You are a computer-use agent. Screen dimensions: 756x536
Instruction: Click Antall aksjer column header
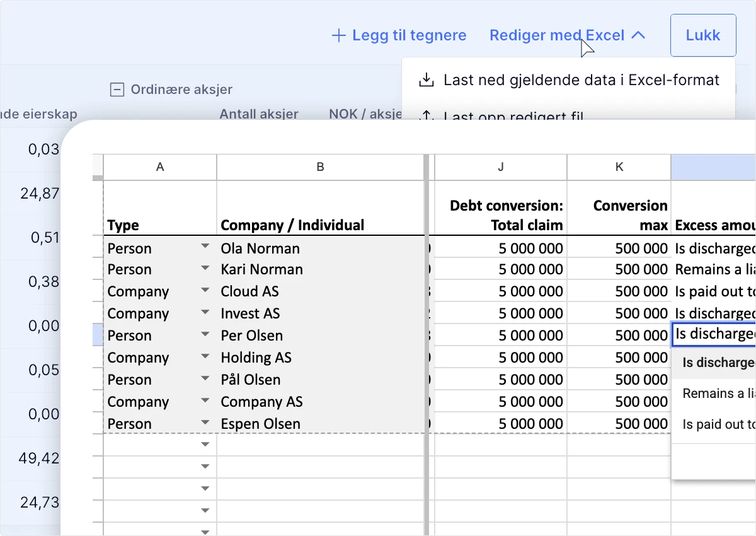(x=259, y=114)
